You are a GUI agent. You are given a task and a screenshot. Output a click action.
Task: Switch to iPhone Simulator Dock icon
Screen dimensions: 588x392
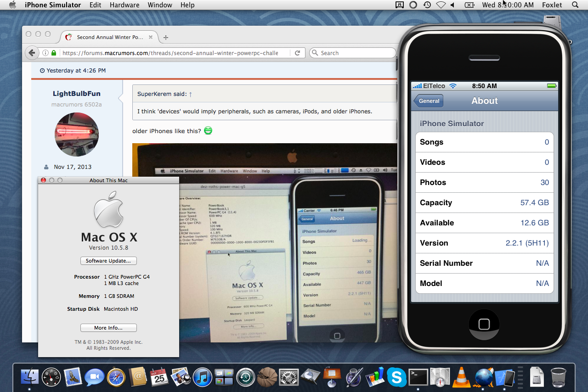505,377
